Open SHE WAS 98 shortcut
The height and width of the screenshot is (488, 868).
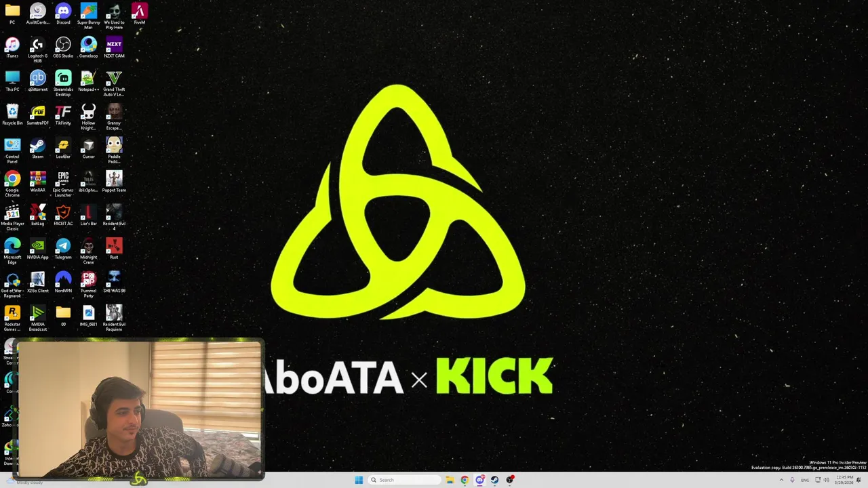point(114,283)
